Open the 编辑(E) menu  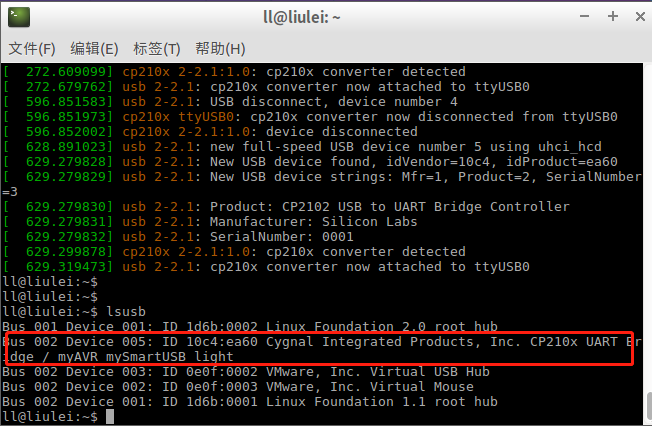point(94,49)
